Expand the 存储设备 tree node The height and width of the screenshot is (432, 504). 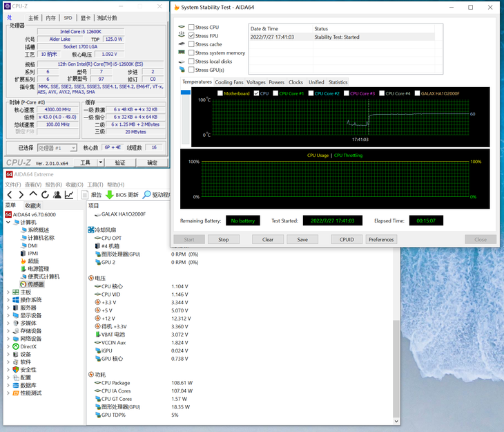click(x=8, y=331)
